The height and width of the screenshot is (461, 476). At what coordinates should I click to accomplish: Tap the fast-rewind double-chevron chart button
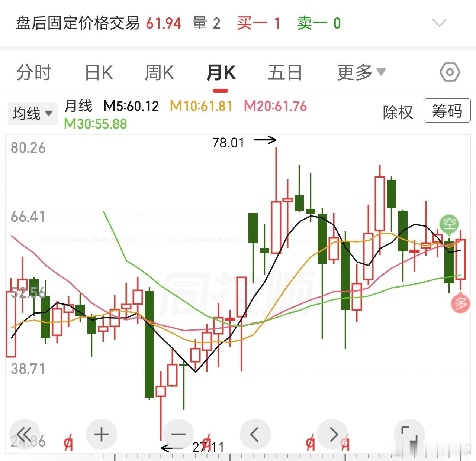pyautogui.click(x=25, y=434)
